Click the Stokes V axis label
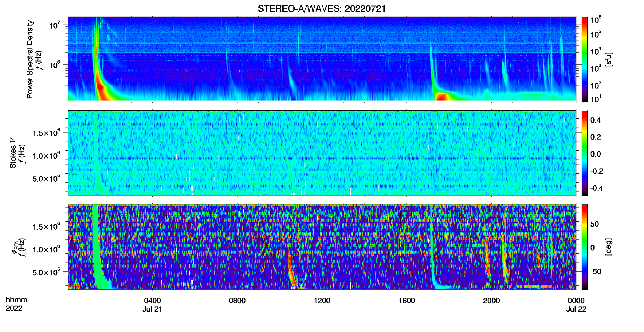Viewport: 644px width, 332px height. pyautogui.click(x=13, y=153)
